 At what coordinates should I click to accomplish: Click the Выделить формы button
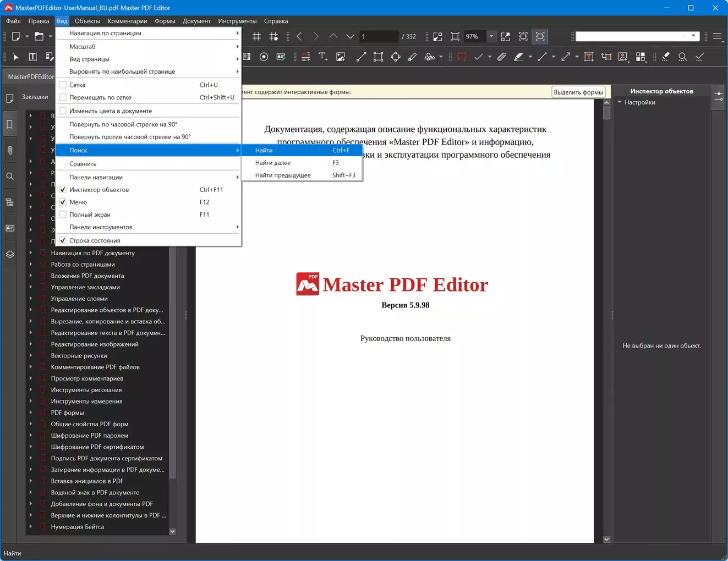coord(578,92)
